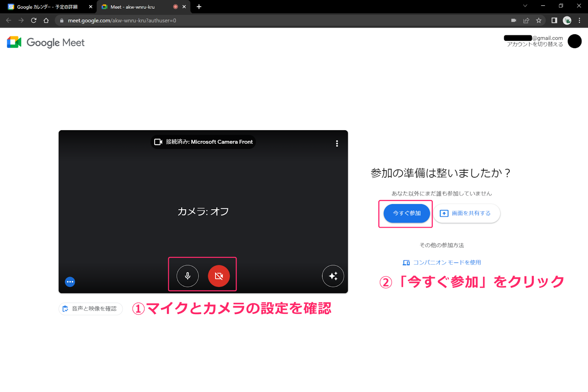588x392 pixels.
Task: Click the 今すぐ参加 join button
Action: tap(406, 213)
